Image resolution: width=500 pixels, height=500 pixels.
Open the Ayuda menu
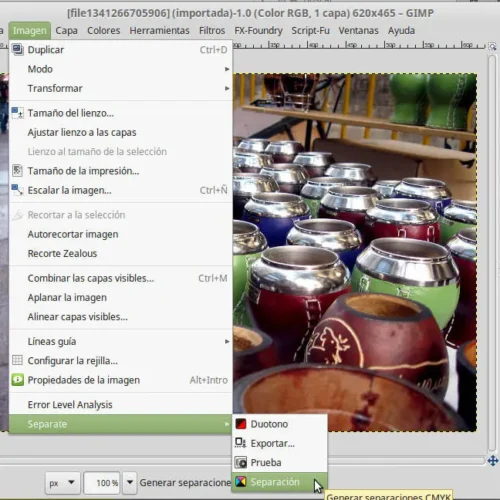pyautogui.click(x=401, y=31)
